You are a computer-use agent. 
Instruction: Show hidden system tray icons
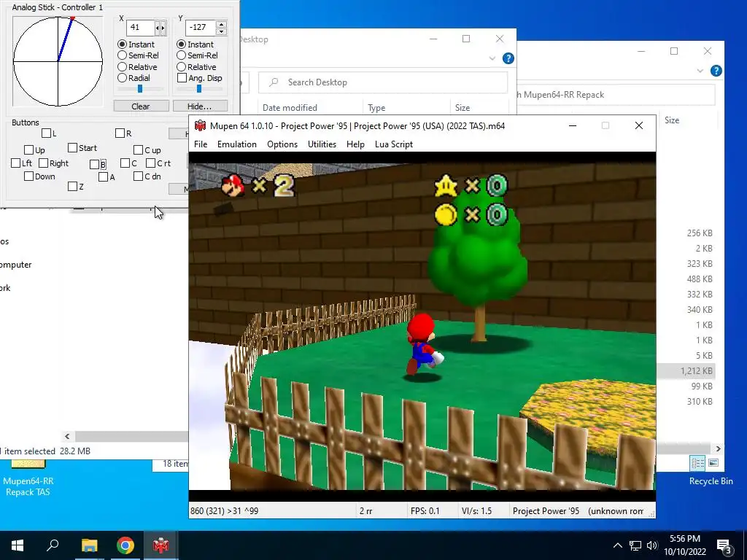point(617,545)
